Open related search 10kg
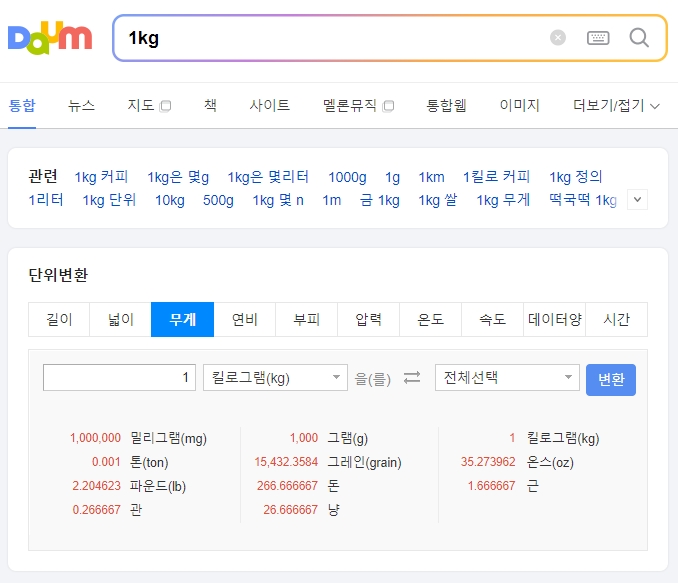Image resolution: width=678 pixels, height=583 pixels. point(170,200)
